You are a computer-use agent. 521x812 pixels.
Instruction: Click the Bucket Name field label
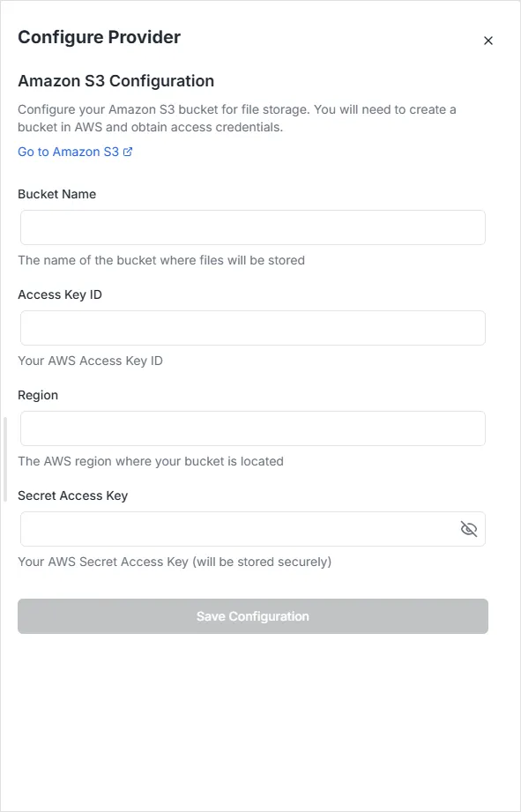pos(56,194)
